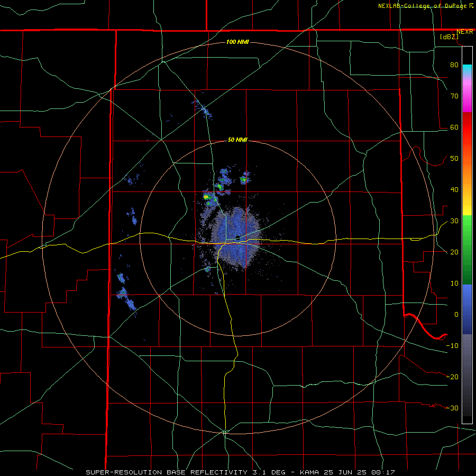476x476 pixels.
Task: Click the 20 dBZ legend value
Action: 454,252
